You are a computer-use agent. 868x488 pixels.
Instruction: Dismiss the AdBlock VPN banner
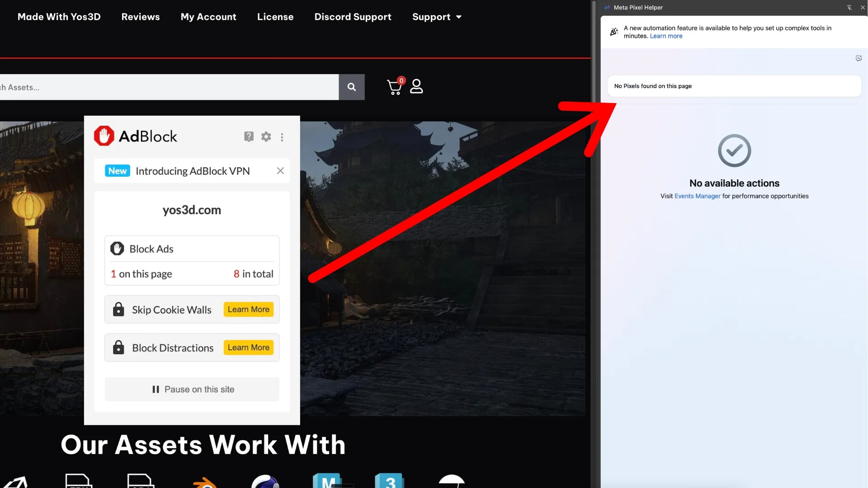coord(280,171)
